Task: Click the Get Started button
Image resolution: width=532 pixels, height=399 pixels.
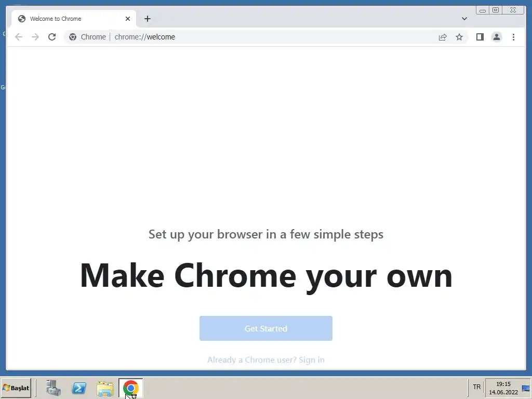Action: [265, 328]
